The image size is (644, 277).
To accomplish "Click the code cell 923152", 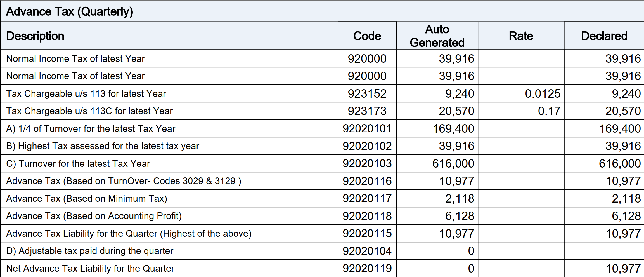I will (x=367, y=94).
